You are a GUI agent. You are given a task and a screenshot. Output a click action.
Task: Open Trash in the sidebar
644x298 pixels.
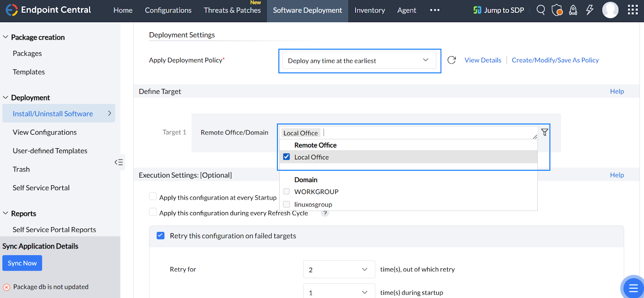[21, 170]
